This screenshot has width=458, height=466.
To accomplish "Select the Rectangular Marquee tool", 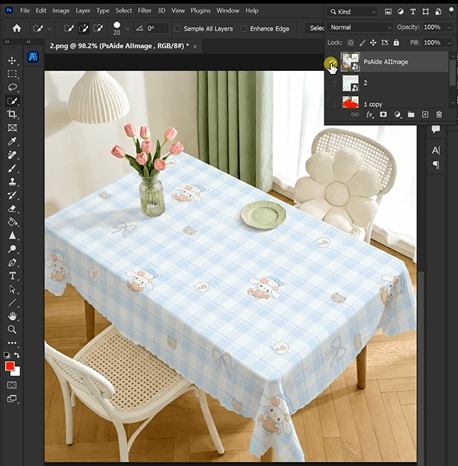I will point(12,74).
